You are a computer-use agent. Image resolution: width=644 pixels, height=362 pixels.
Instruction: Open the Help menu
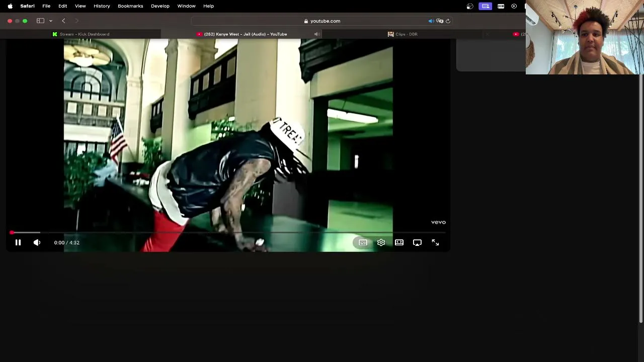point(208,6)
